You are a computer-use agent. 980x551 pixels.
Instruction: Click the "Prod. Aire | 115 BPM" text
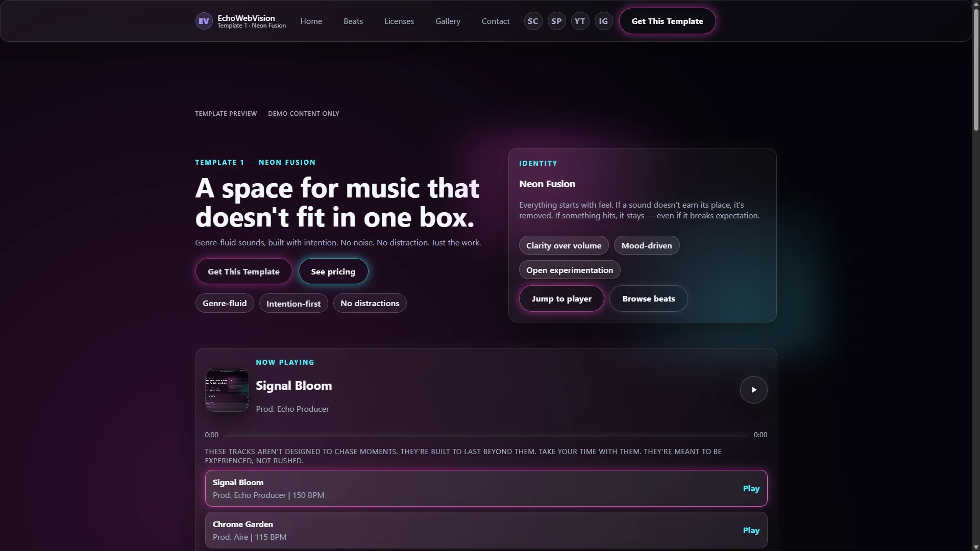pyautogui.click(x=250, y=537)
